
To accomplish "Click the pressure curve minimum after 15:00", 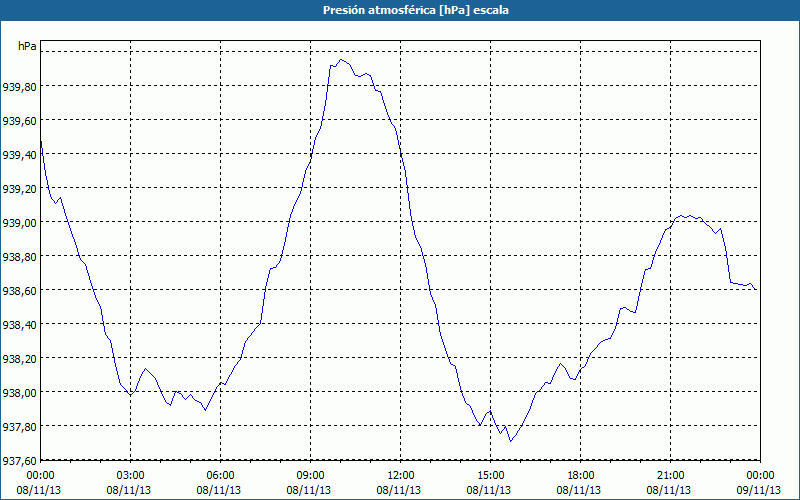I will 511,441.
